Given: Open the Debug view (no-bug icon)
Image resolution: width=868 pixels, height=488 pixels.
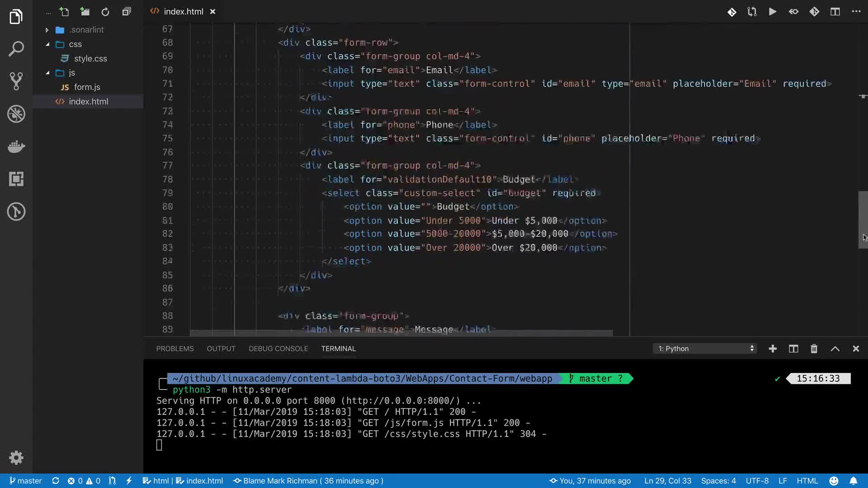Looking at the screenshot, I should [16, 114].
